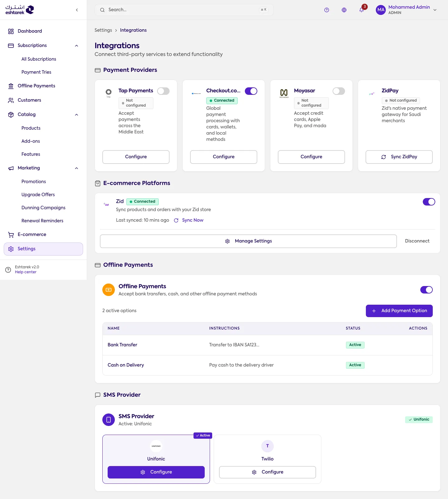
Task: Focus the Search input field
Action: 184,10
